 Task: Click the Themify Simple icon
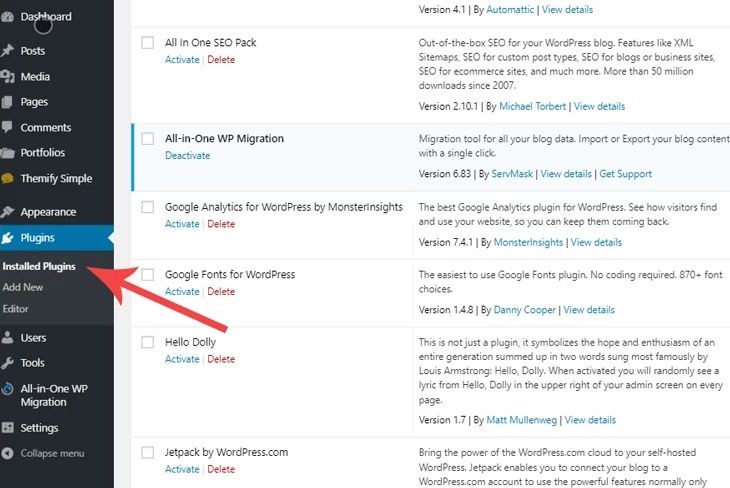coord(7,178)
